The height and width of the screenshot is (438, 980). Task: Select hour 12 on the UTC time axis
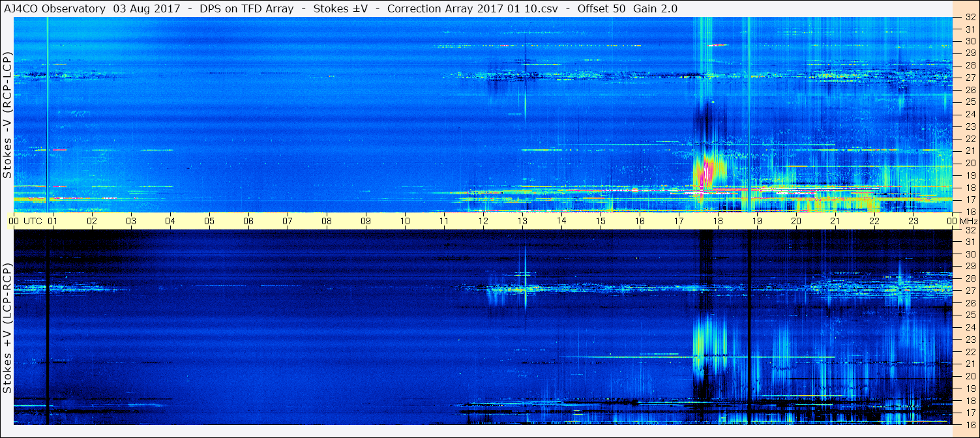tap(483, 221)
